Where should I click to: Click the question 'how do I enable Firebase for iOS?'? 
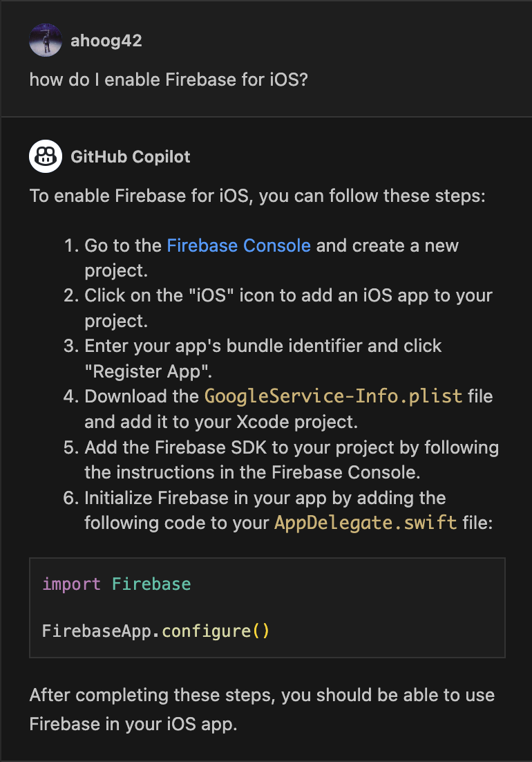(x=169, y=80)
